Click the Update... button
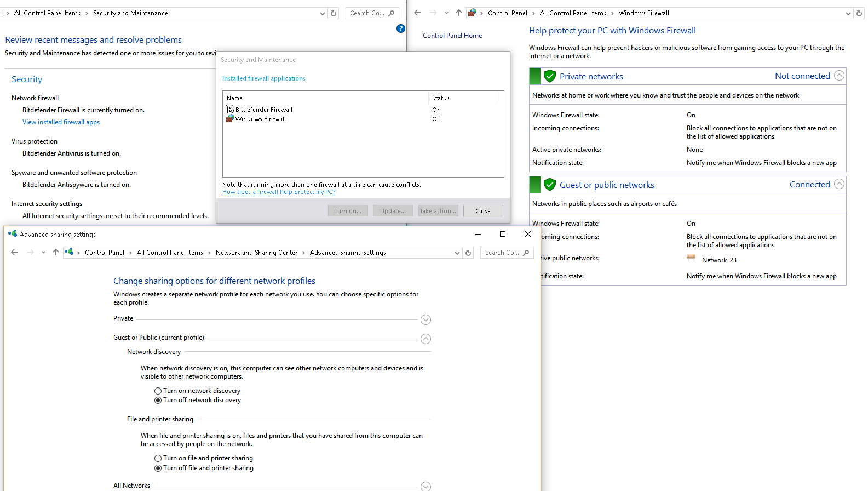The height and width of the screenshot is (491, 868). tap(393, 211)
